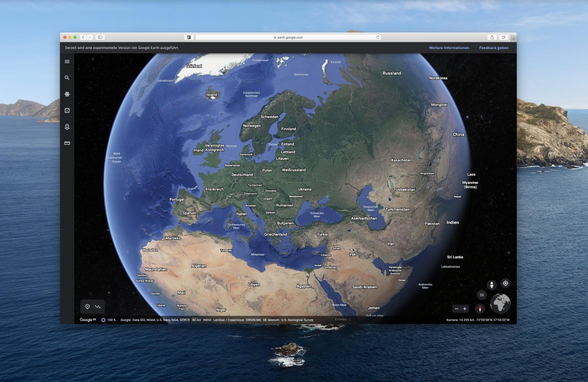Open Safari's share button

click(492, 37)
